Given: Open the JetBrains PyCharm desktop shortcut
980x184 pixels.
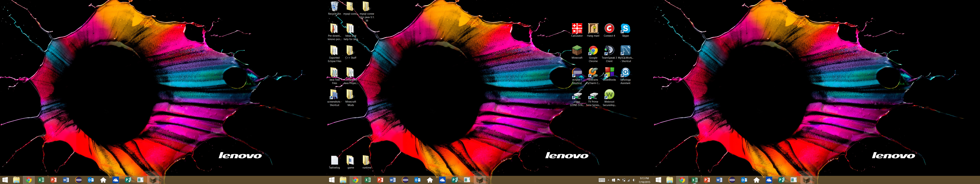Looking at the screenshot, I should coord(593,76).
